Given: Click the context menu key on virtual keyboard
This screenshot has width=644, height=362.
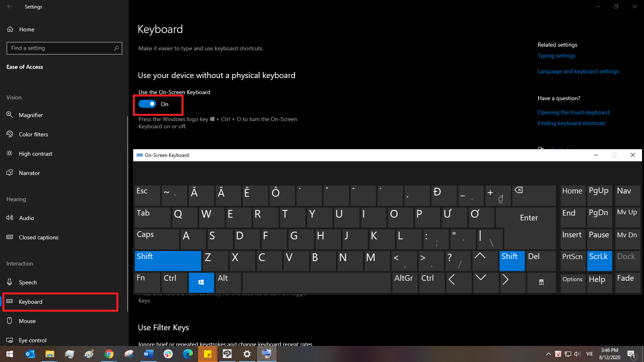Looking at the screenshot, I should (x=541, y=283).
